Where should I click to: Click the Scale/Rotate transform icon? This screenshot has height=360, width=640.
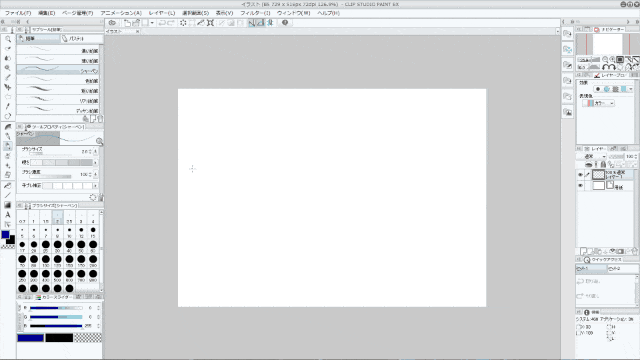[x=210, y=23]
